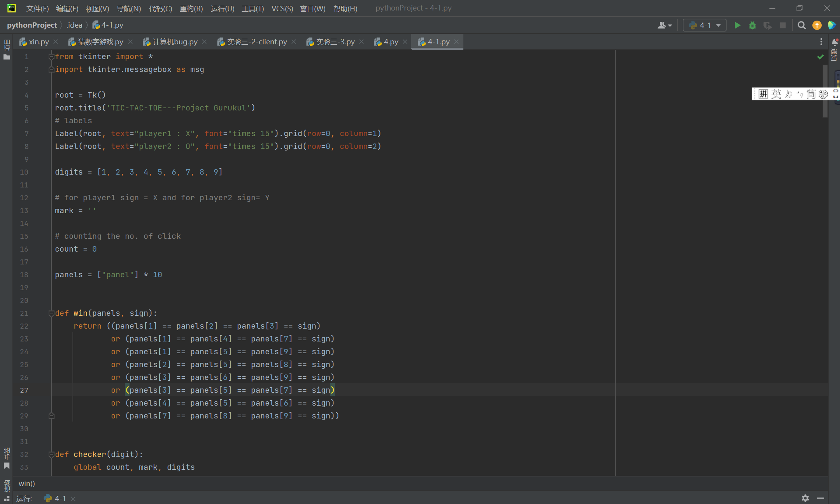Run the 4-1 configuration with green play button
840x504 pixels.
(x=737, y=25)
